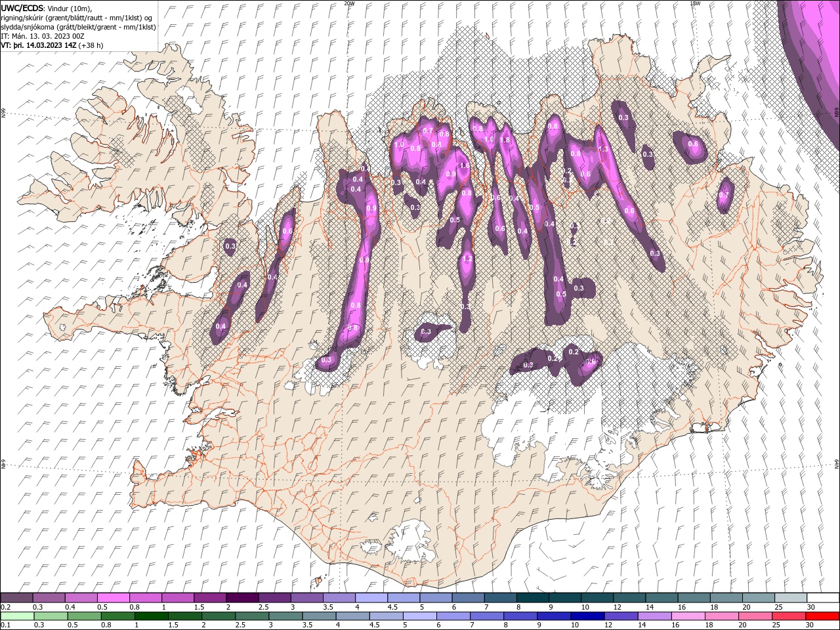The height and width of the screenshot is (630, 840).
Task: Click the 'slydda/snjókoma' legend description line
Action: coord(78,27)
